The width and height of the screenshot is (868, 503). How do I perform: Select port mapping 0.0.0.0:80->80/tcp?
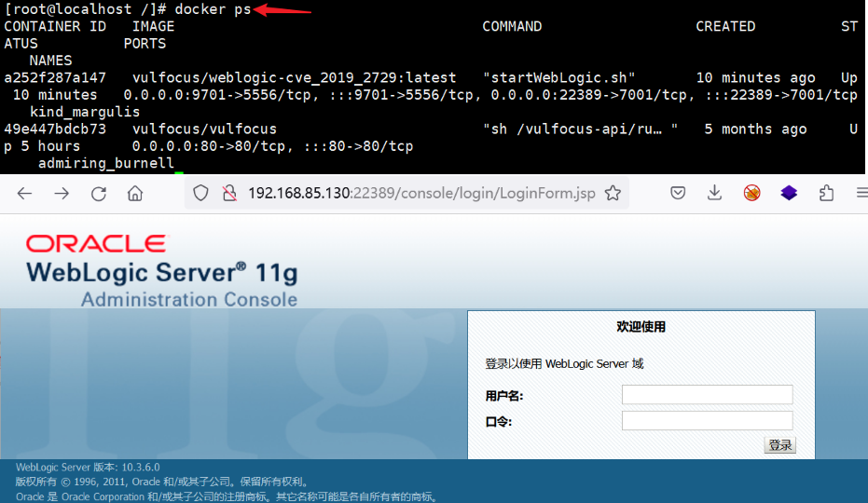pyautogui.click(x=209, y=146)
